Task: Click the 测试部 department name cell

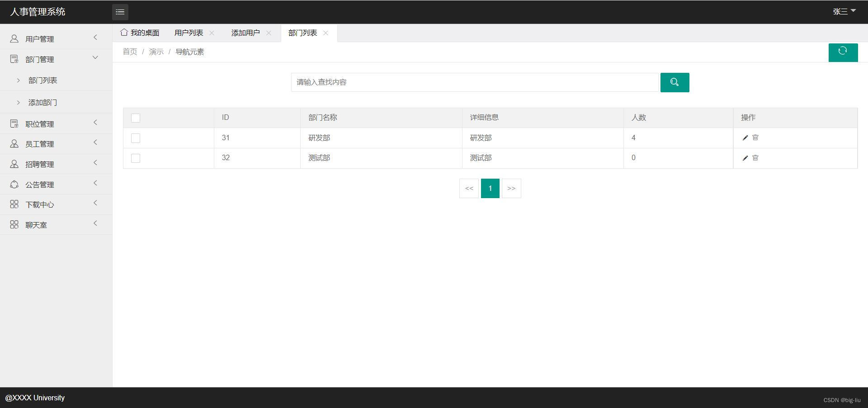Action: coord(381,158)
